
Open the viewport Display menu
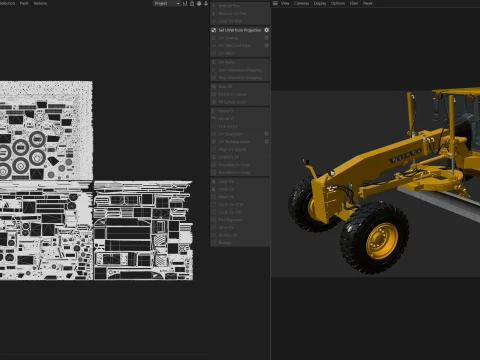point(320,3)
